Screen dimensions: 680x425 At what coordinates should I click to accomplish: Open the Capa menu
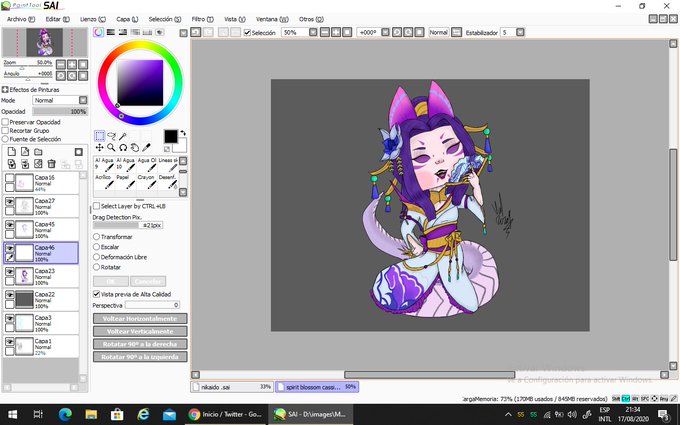tap(127, 19)
